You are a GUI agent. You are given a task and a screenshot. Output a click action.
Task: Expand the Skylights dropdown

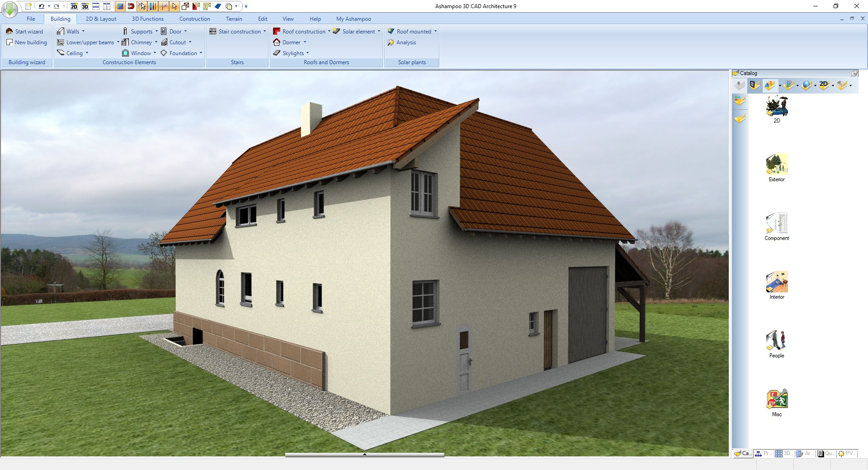(x=292, y=53)
